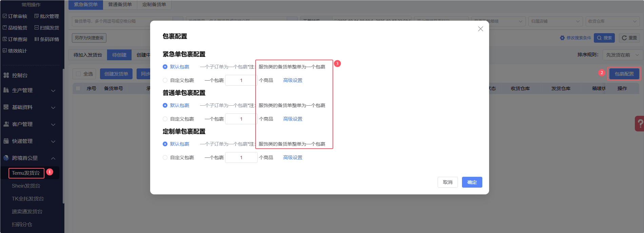The height and width of the screenshot is (233, 644).
Task: Open 归属店铺 dropdown
Action: click(x=555, y=21)
